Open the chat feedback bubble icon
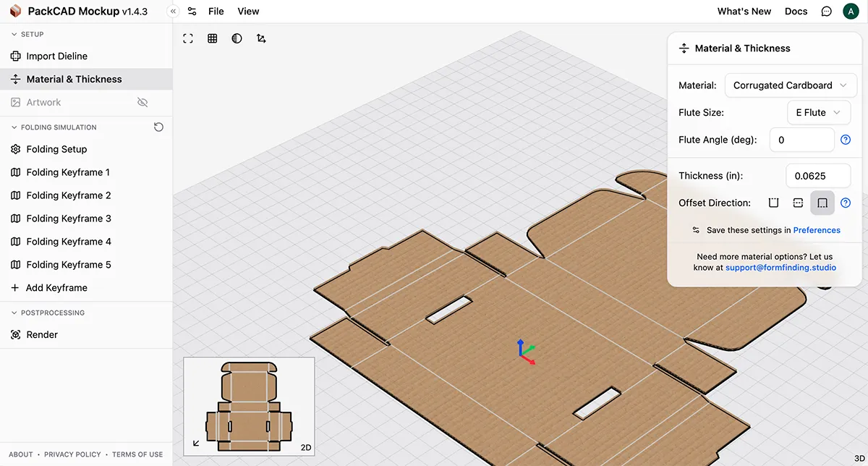 click(x=827, y=12)
